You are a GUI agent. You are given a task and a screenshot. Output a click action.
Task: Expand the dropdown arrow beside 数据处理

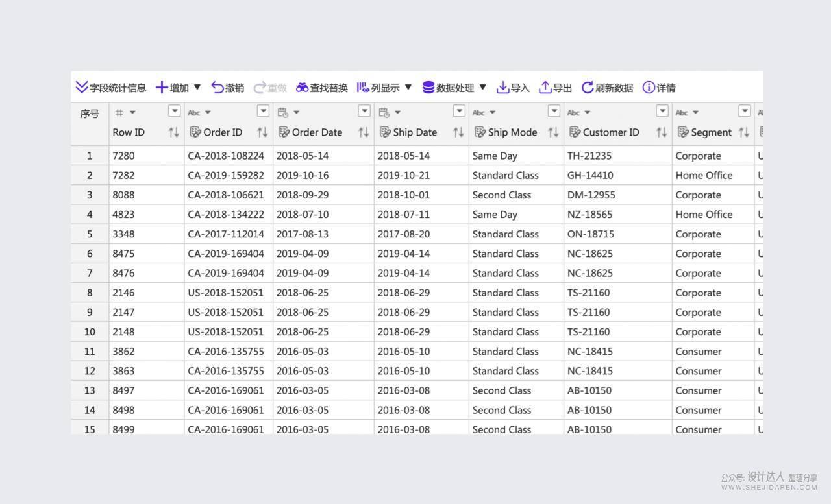pyautogui.click(x=483, y=87)
